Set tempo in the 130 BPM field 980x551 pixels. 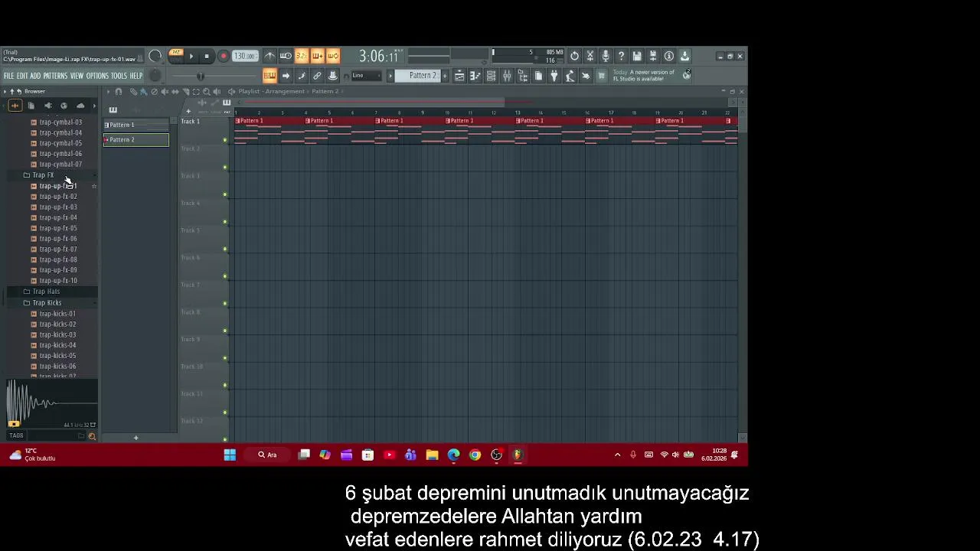click(245, 56)
